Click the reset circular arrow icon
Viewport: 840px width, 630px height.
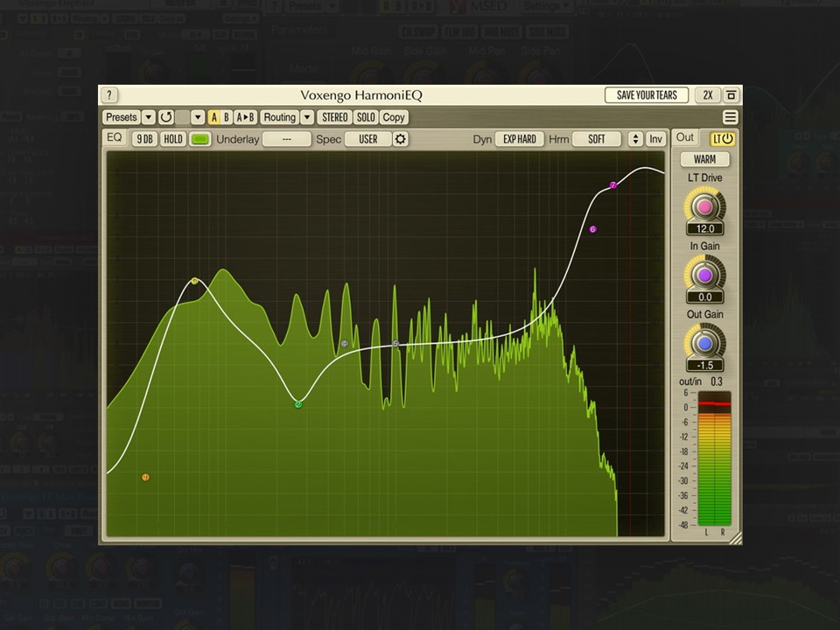point(166,117)
